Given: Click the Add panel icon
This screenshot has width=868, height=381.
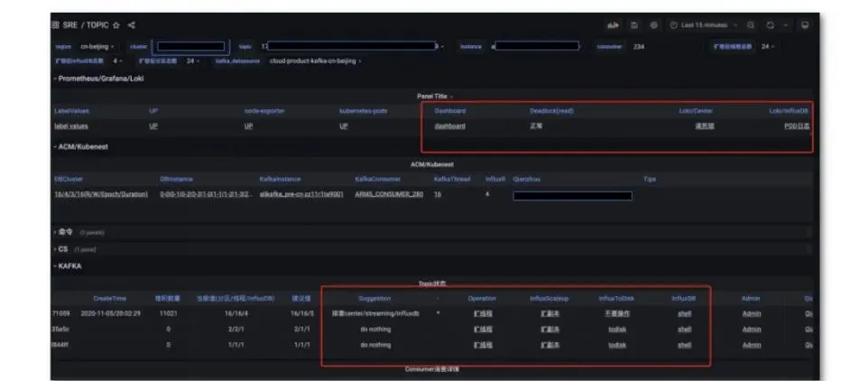Looking at the screenshot, I should pyautogui.click(x=613, y=25).
